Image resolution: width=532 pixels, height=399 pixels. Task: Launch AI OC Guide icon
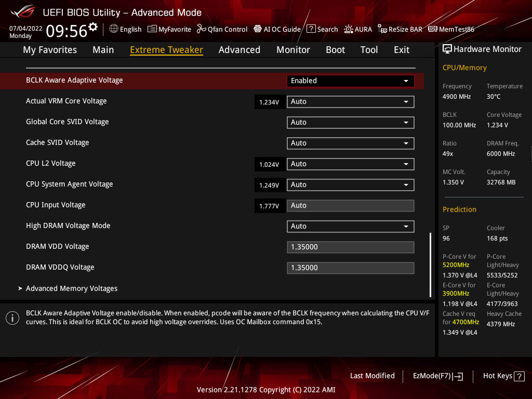tap(258, 29)
